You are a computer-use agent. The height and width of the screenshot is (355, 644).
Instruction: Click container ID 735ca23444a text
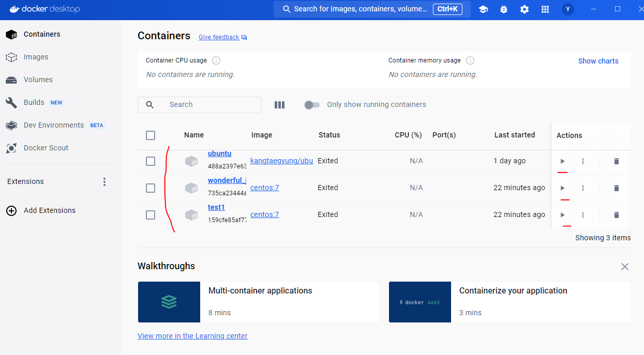click(x=227, y=193)
